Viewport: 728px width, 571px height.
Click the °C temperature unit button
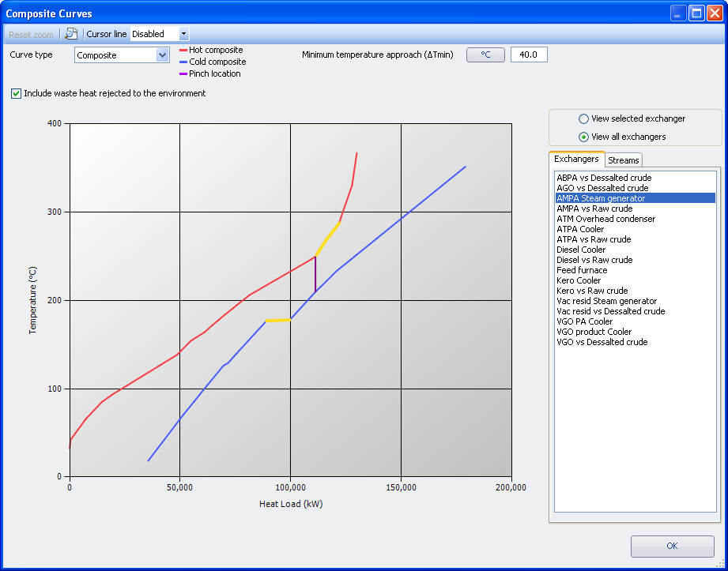pyautogui.click(x=485, y=54)
